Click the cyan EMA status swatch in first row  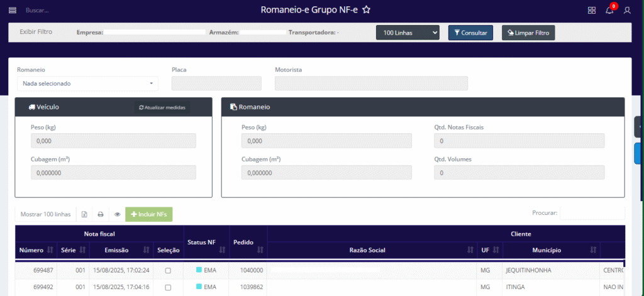[199, 270]
